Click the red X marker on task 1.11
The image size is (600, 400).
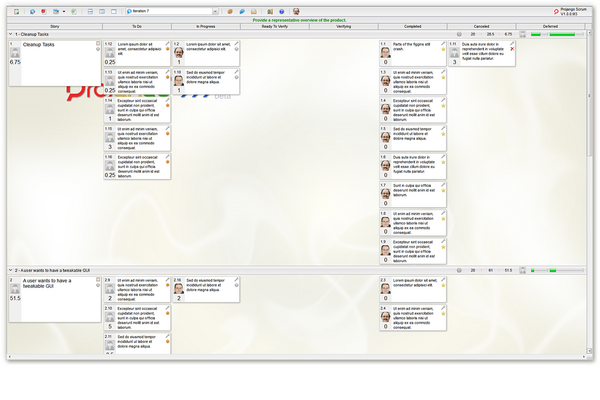coord(512,49)
